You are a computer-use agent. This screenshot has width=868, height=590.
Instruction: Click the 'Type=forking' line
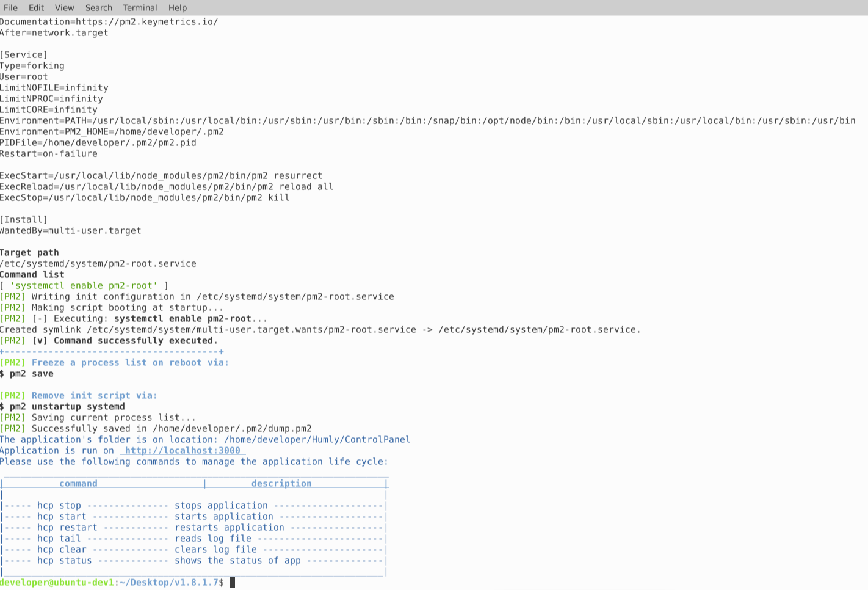click(x=32, y=66)
